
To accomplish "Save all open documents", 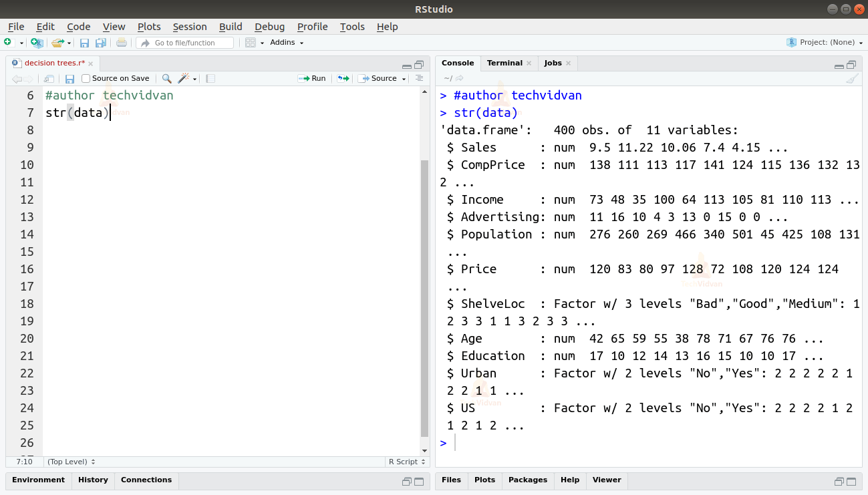I will coord(101,42).
